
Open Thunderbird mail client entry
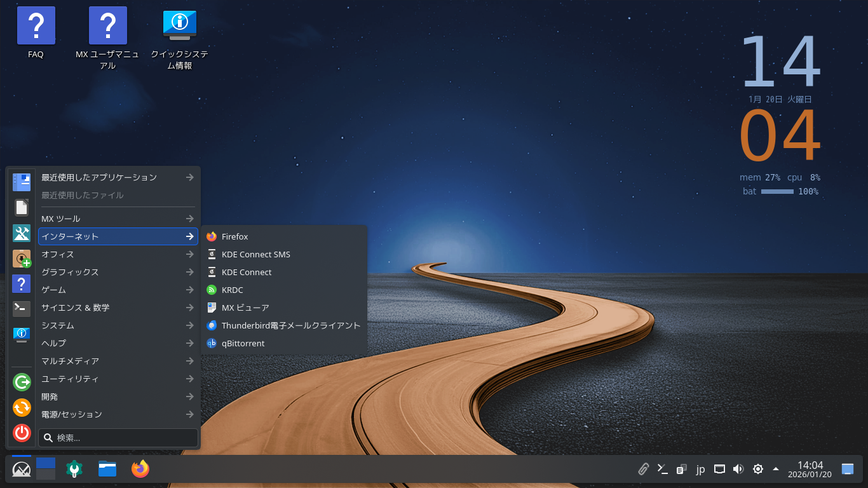point(290,325)
